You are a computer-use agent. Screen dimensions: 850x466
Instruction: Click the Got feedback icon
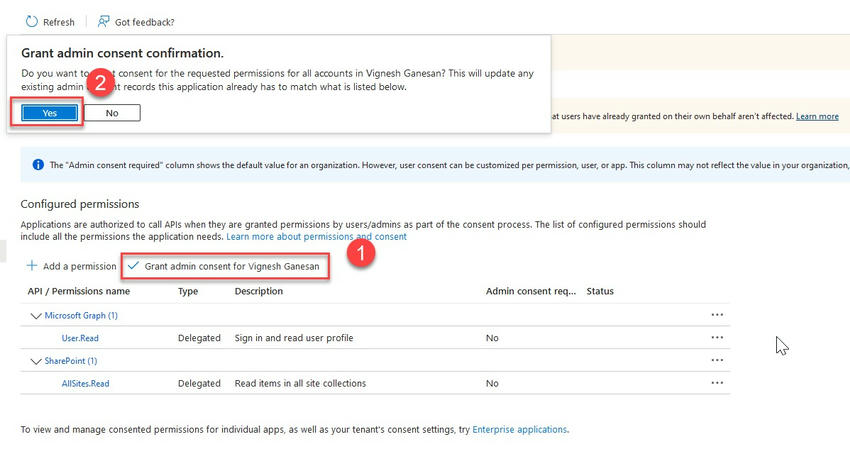[x=104, y=21]
